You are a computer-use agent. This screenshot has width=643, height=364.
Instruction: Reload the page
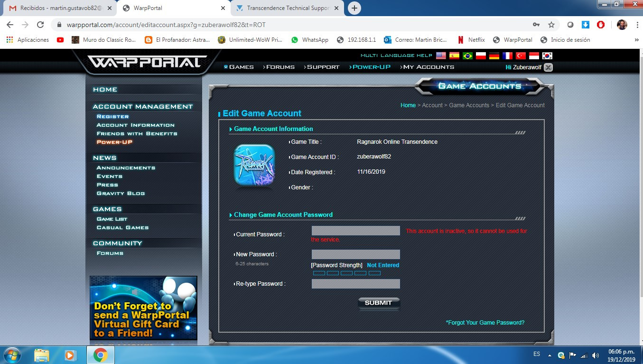[40, 25]
